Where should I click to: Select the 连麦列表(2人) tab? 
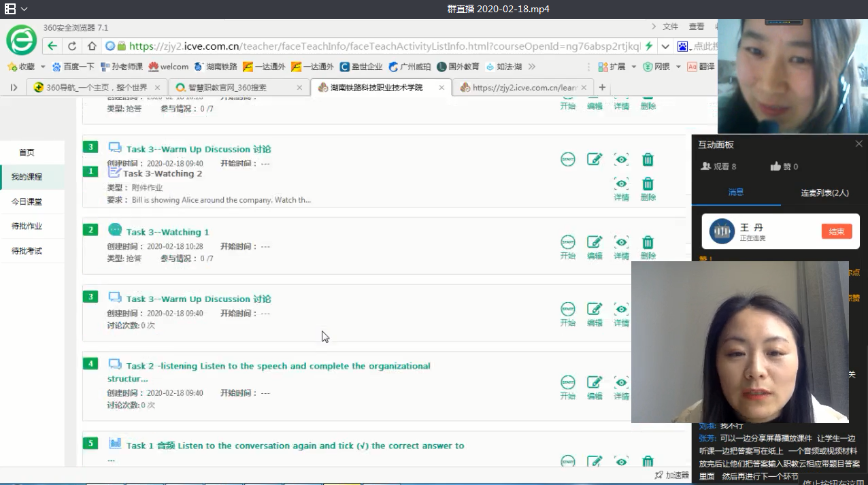pyautogui.click(x=824, y=193)
